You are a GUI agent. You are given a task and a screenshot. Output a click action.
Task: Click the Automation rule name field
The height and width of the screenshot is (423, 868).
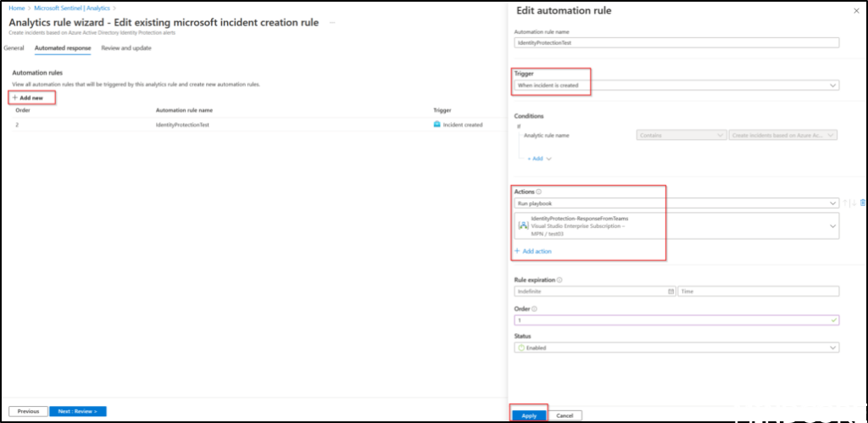(676, 42)
